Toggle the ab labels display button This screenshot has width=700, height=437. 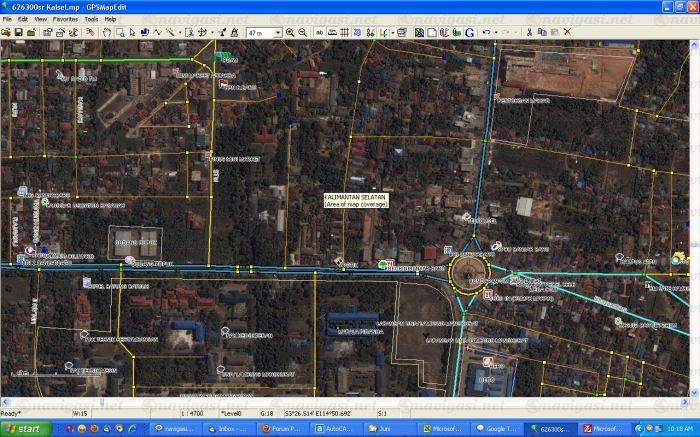[320, 32]
